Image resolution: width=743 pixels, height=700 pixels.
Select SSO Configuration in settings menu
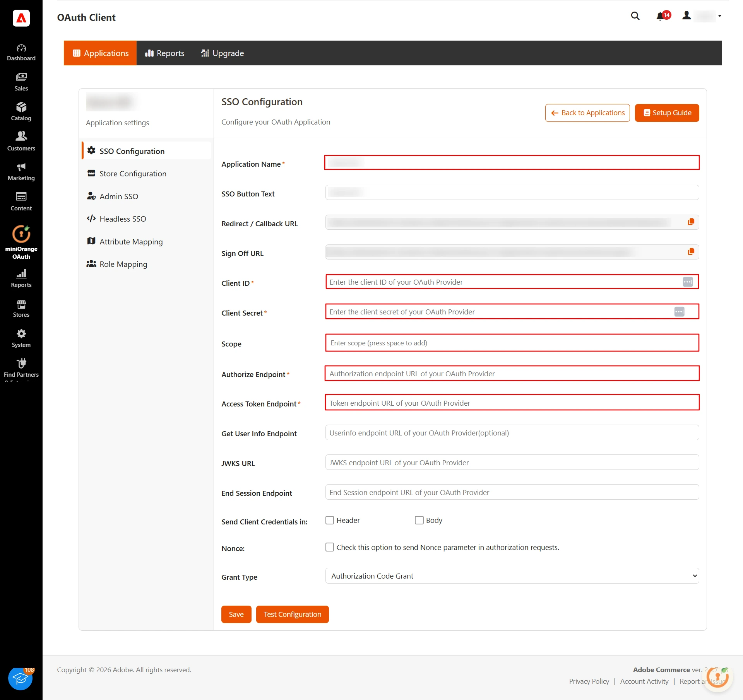click(x=147, y=151)
